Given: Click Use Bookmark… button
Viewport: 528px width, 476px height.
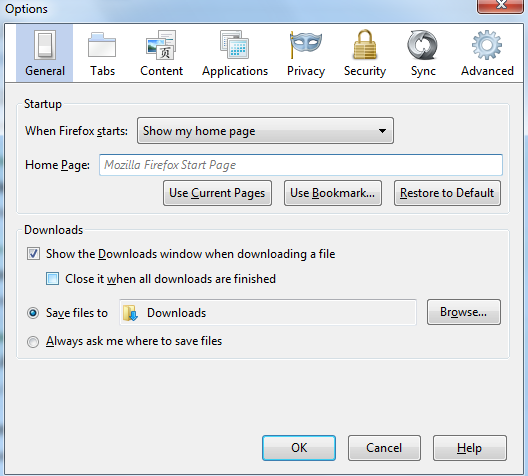Looking at the screenshot, I should point(333,193).
